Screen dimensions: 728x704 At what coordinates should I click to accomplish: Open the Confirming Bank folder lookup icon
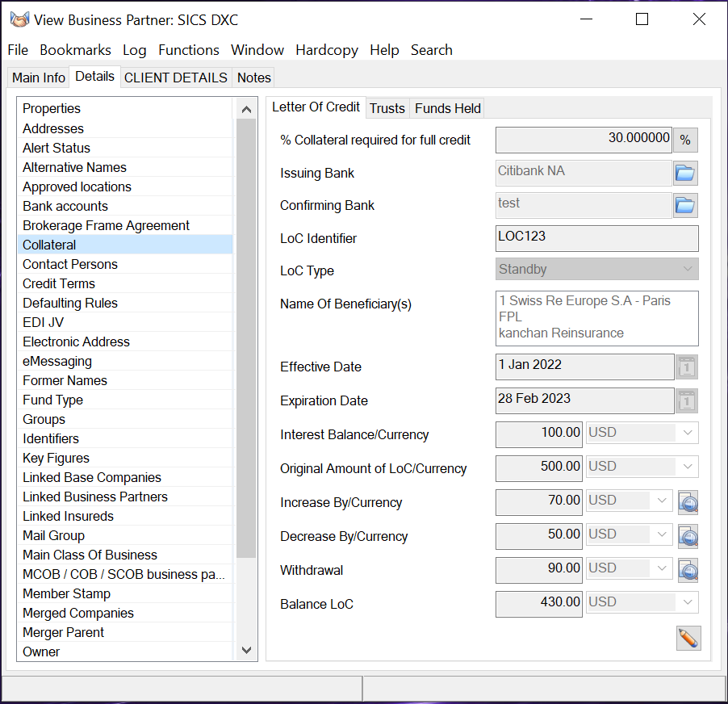(685, 205)
